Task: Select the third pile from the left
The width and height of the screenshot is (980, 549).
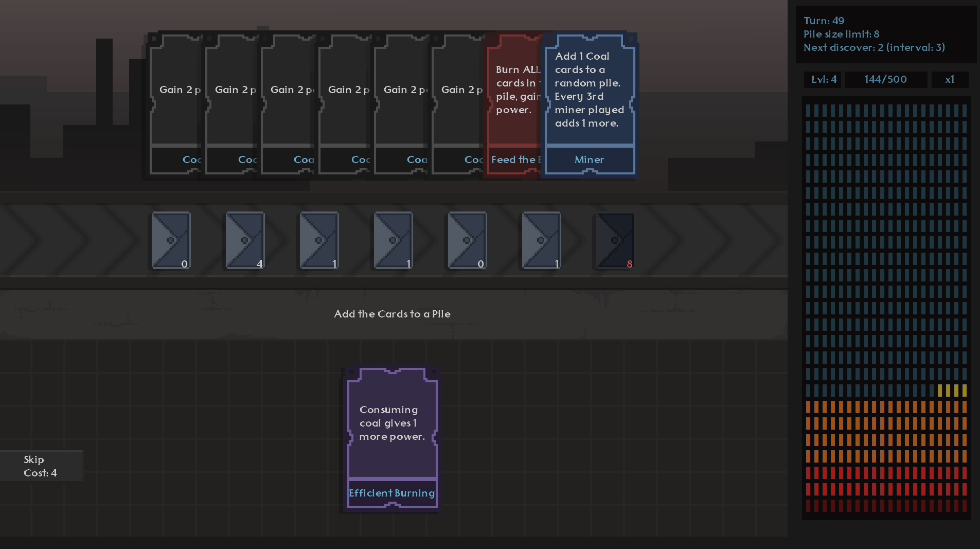Action: [319, 240]
